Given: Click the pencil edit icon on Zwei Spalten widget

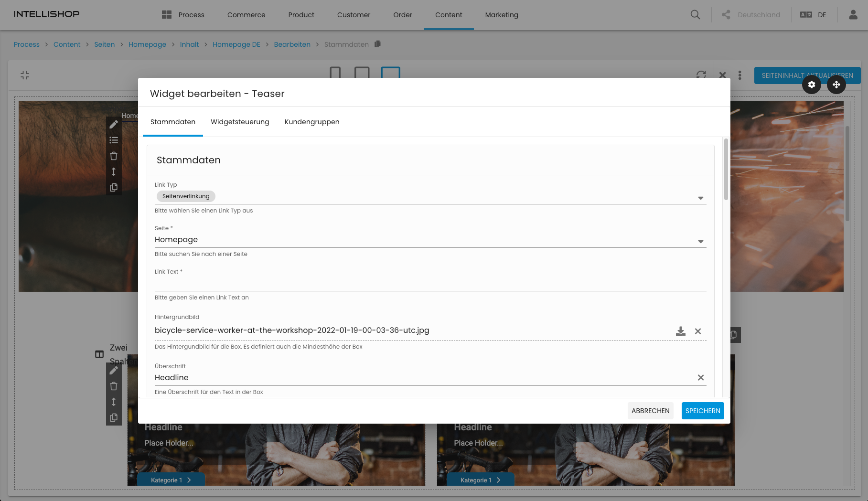Looking at the screenshot, I should click(x=114, y=370).
